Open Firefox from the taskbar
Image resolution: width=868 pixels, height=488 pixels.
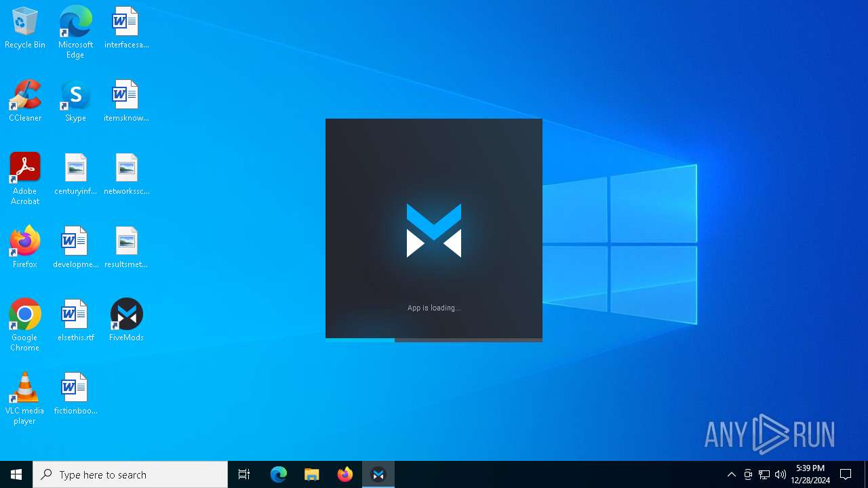tap(345, 474)
